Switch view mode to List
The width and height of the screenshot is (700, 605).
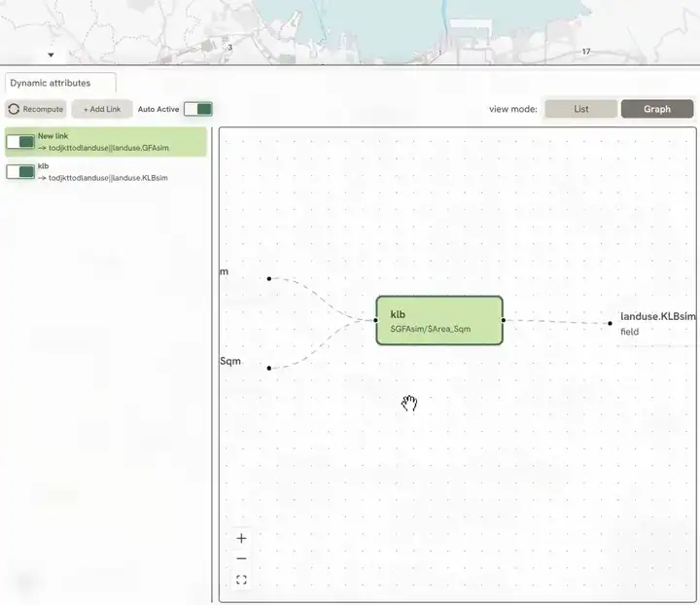click(580, 109)
